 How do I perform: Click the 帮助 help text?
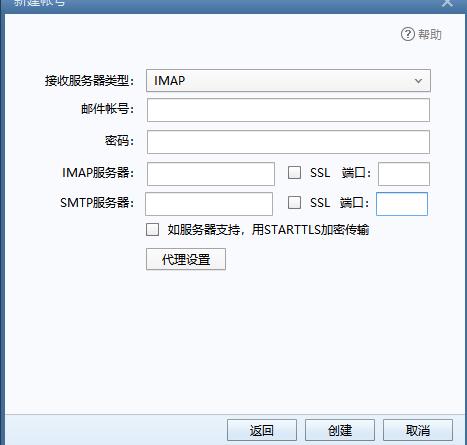point(430,35)
